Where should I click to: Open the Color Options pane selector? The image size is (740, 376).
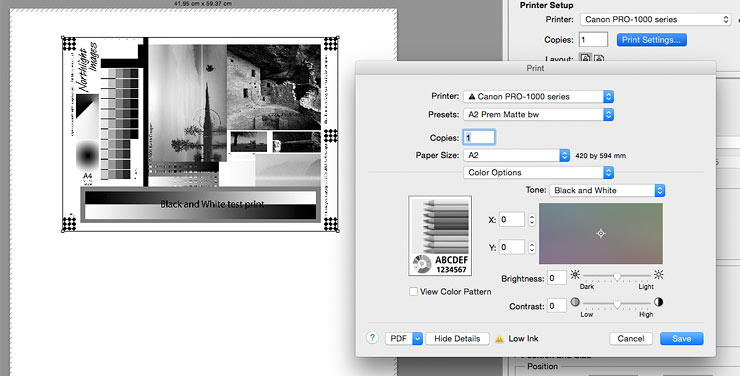538,173
